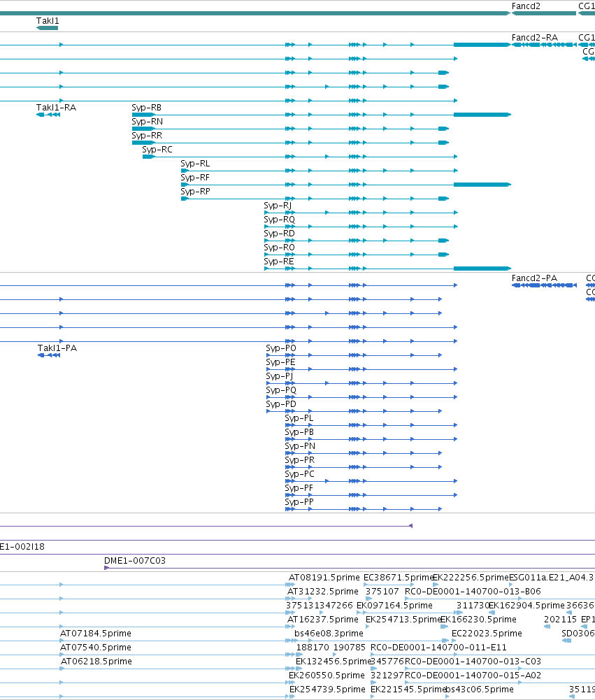Select the Syp-PO protein label
This screenshot has height=700, width=595.
coord(281,348)
